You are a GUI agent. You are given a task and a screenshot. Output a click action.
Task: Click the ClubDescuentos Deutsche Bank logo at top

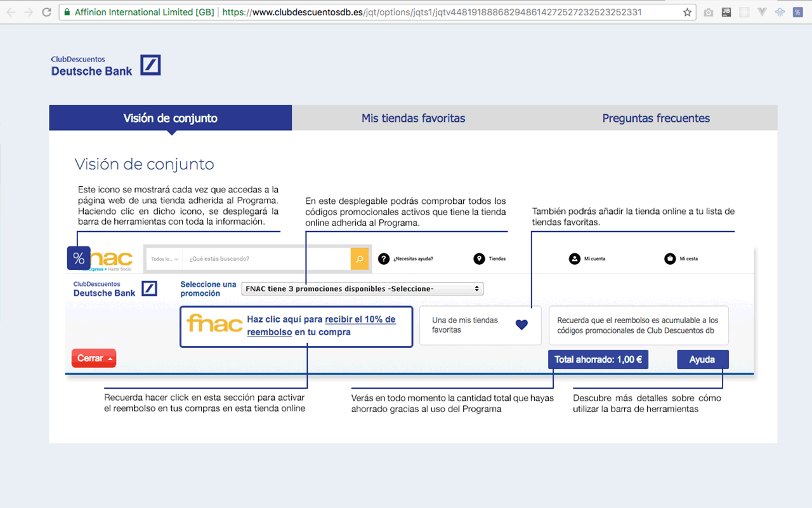[x=106, y=65]
